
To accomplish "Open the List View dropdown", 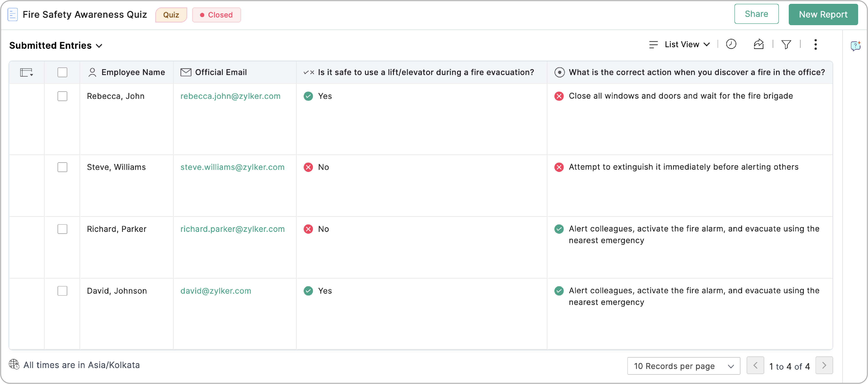I will coord(680,44).
